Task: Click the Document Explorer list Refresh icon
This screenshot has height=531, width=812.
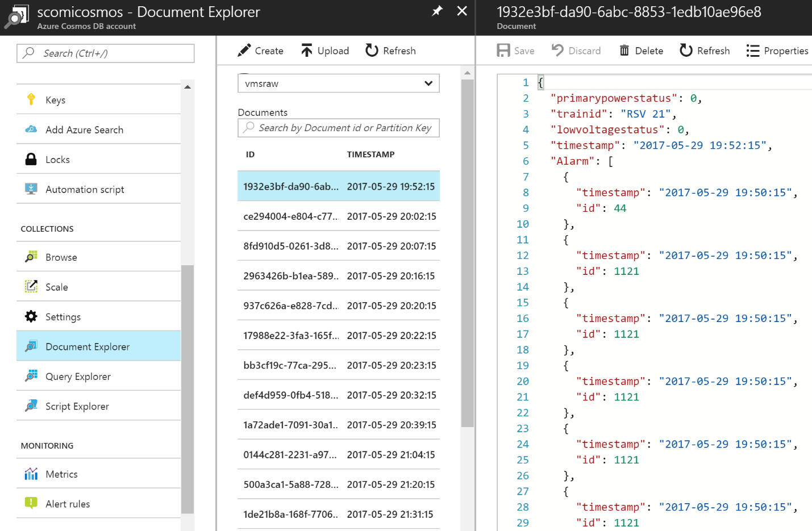Action: click(372, 51)
